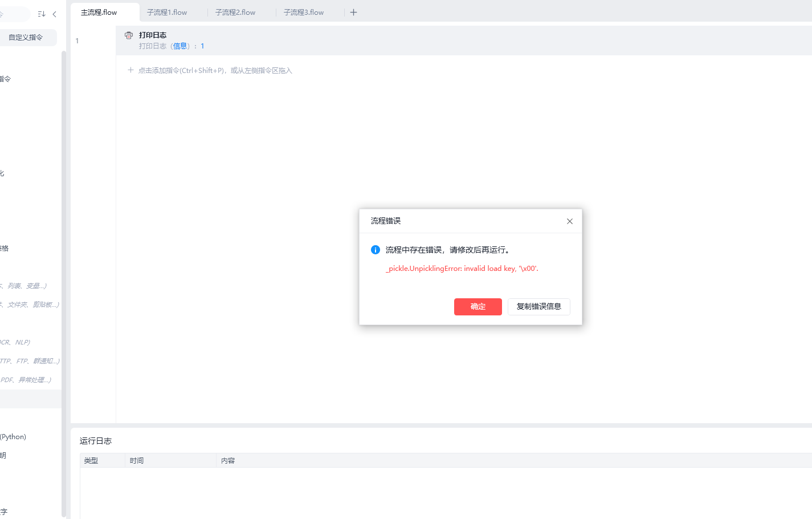Open the 自定义指令 panel button

tap(26, 38)
